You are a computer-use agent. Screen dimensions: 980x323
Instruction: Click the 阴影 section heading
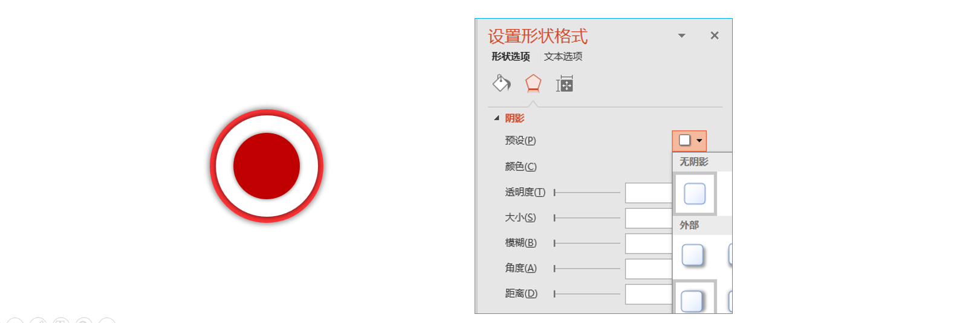click(x=514, y=118)
